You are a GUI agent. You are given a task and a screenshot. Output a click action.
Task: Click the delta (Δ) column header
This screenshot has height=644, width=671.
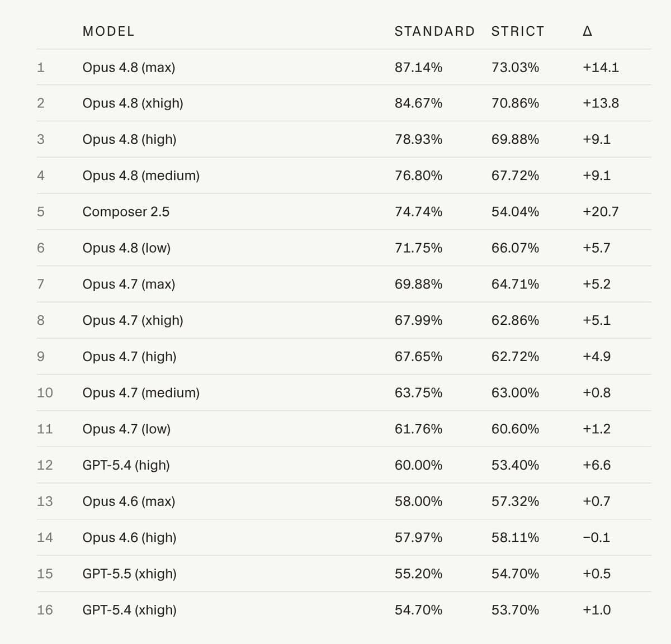click(587, 31)
